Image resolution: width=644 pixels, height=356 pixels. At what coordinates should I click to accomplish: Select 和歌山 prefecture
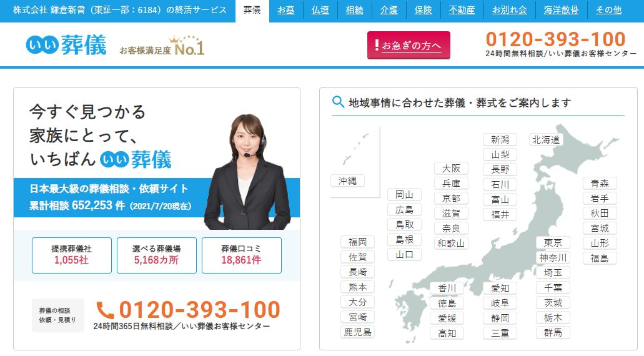point(451,244)
